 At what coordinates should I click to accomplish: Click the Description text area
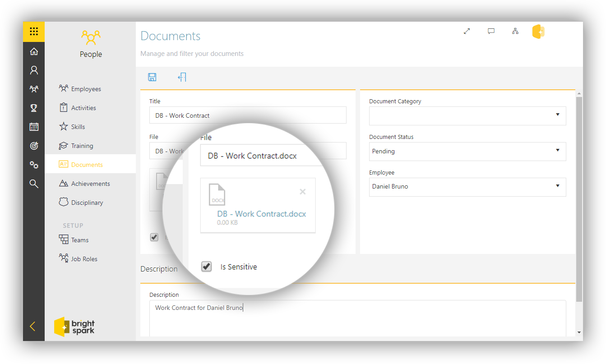[357, 318]
